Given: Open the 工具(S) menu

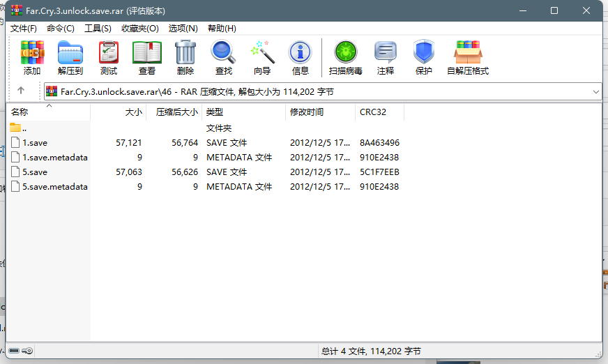Looking at the screenshot, I should click(x=98, y=29).
